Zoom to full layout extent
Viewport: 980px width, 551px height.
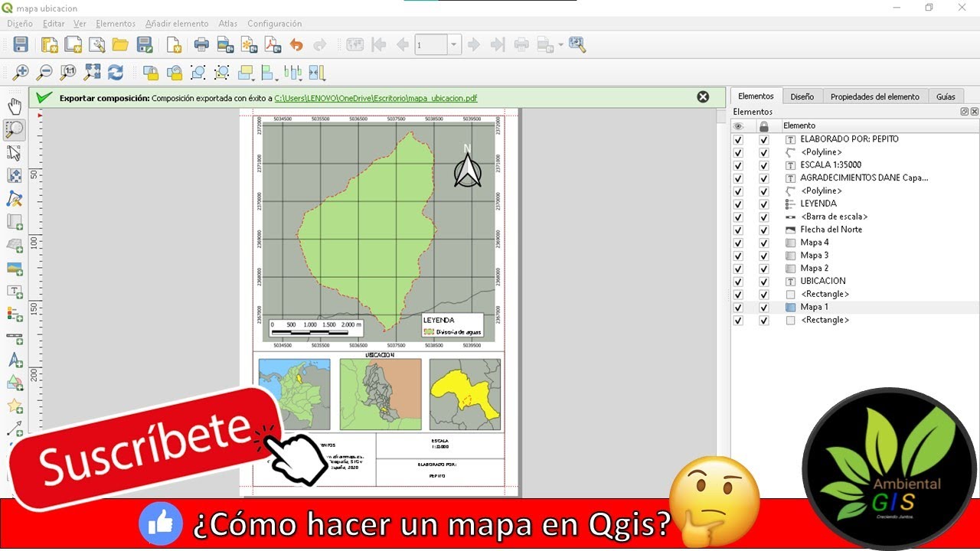pos(92,73)
